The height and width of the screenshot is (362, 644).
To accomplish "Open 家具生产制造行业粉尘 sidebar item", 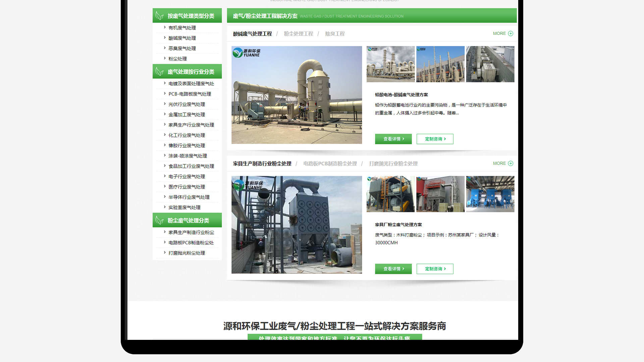I will 191,232.
